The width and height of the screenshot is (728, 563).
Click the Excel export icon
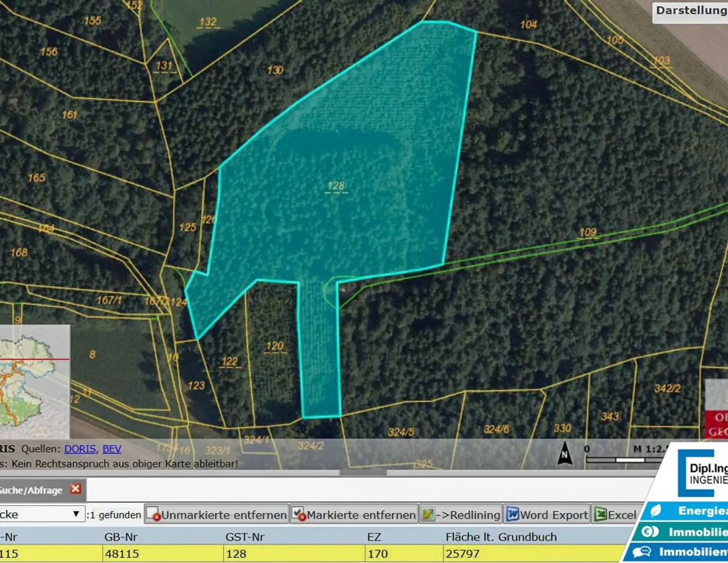click(601, 515)
